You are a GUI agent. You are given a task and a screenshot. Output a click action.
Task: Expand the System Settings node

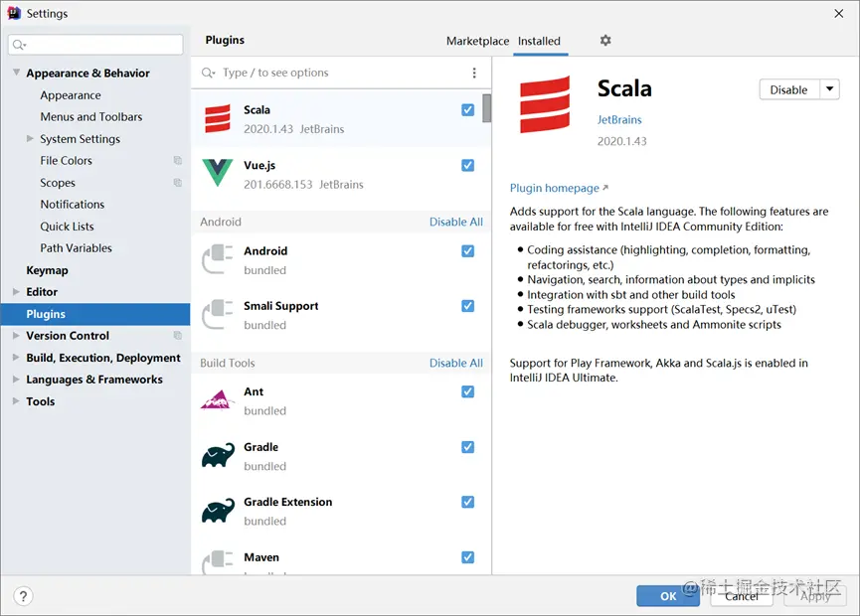[30, 139]
